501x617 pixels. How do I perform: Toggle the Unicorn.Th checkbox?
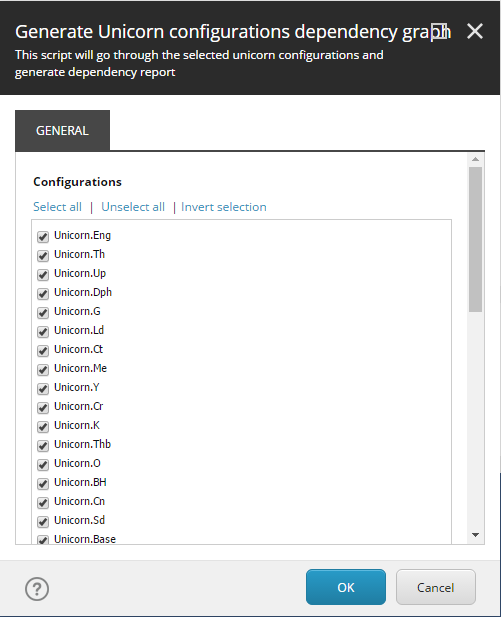pos(43,255)
